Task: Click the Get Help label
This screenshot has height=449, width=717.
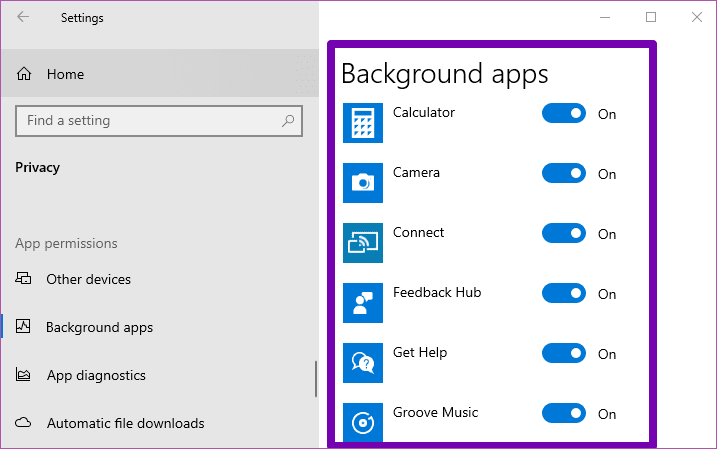Action: click(420, 353)
